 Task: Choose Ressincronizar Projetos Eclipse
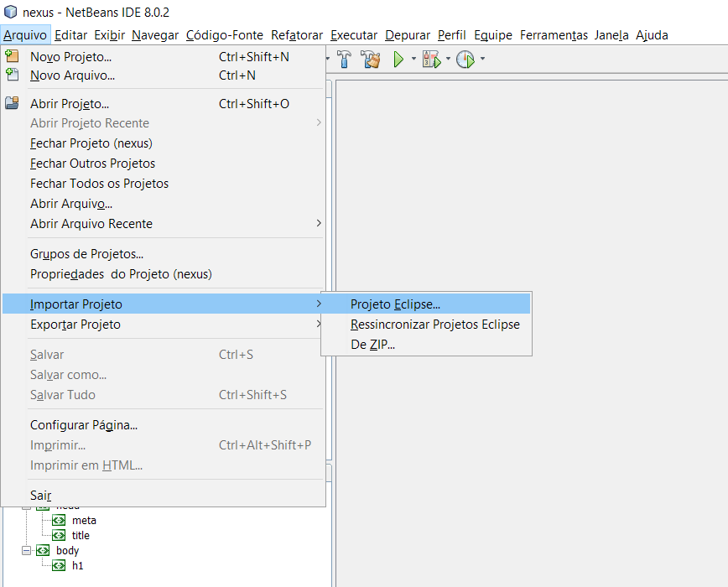[427, 324]
